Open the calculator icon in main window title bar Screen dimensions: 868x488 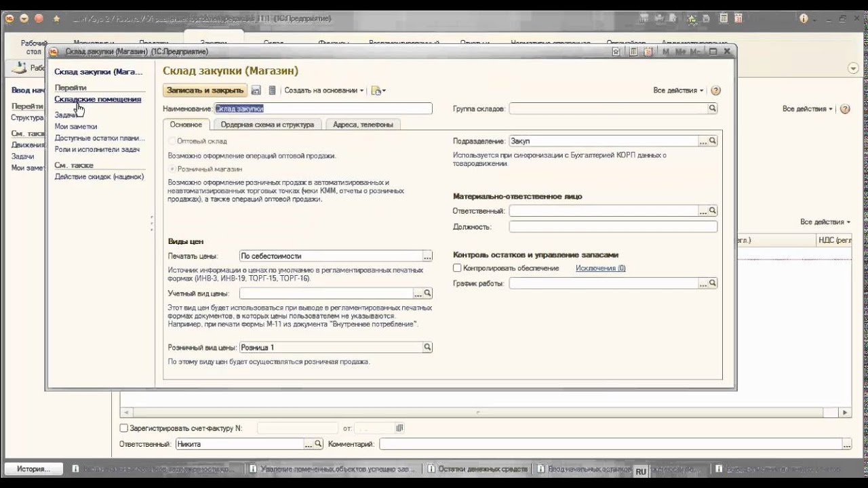[724, 18]
